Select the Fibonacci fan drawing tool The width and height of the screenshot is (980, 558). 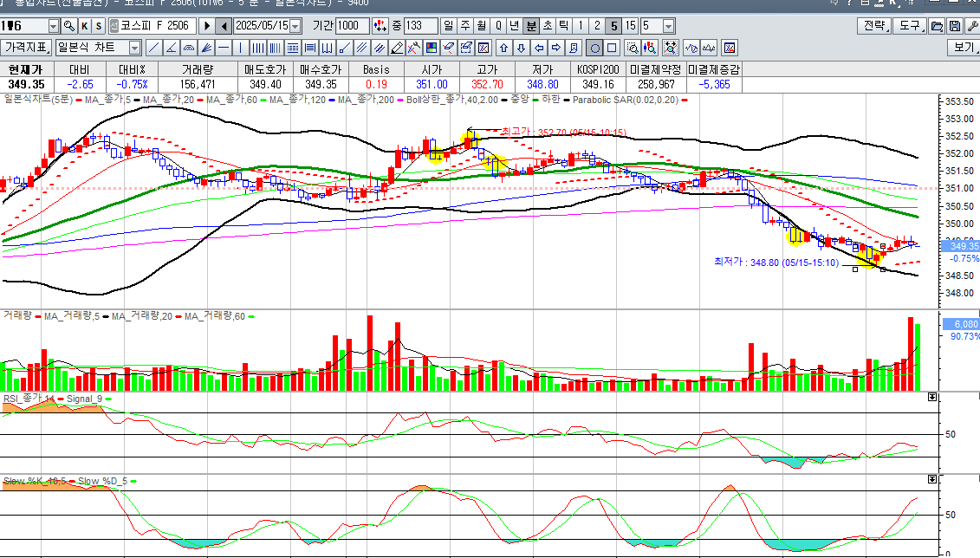click(x=206, y=48)
